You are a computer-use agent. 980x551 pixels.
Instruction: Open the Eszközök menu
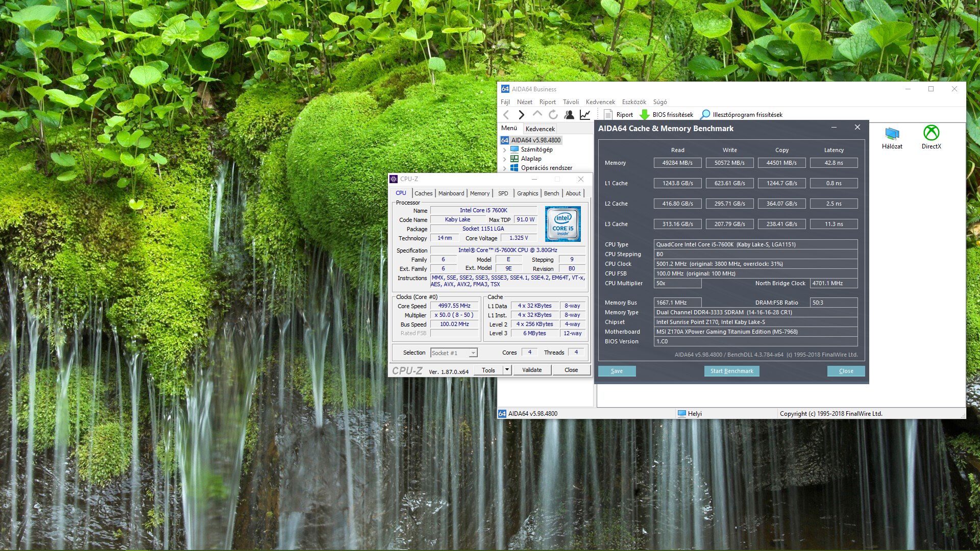[x=633, y=102]
